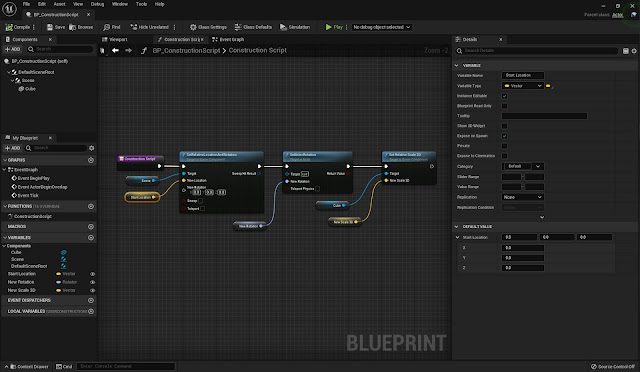Image resolution: width=640 pixels, height=372 pixels.
Task: Navigate forward in graph history
Action: tap(129, 50)
